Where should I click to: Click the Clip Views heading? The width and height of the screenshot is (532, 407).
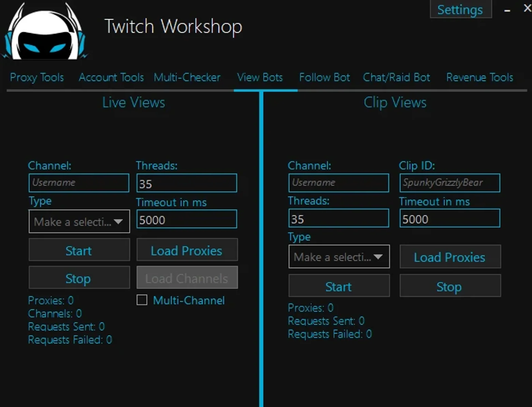[395, 102]
